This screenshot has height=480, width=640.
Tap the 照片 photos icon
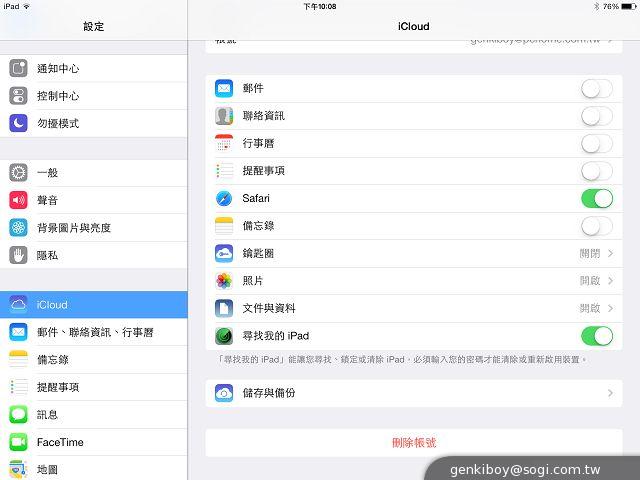coord(224,281)
